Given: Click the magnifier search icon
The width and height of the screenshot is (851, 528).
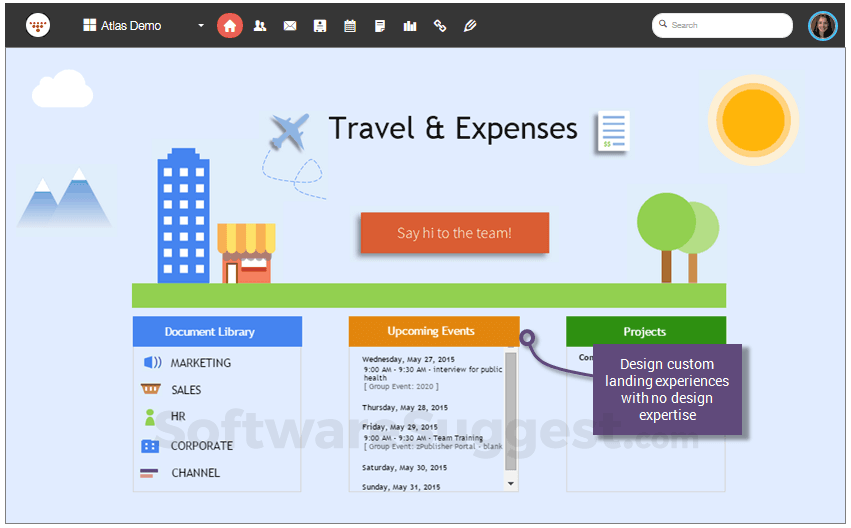Looking at the screenshot, I should tap(663, 24).
